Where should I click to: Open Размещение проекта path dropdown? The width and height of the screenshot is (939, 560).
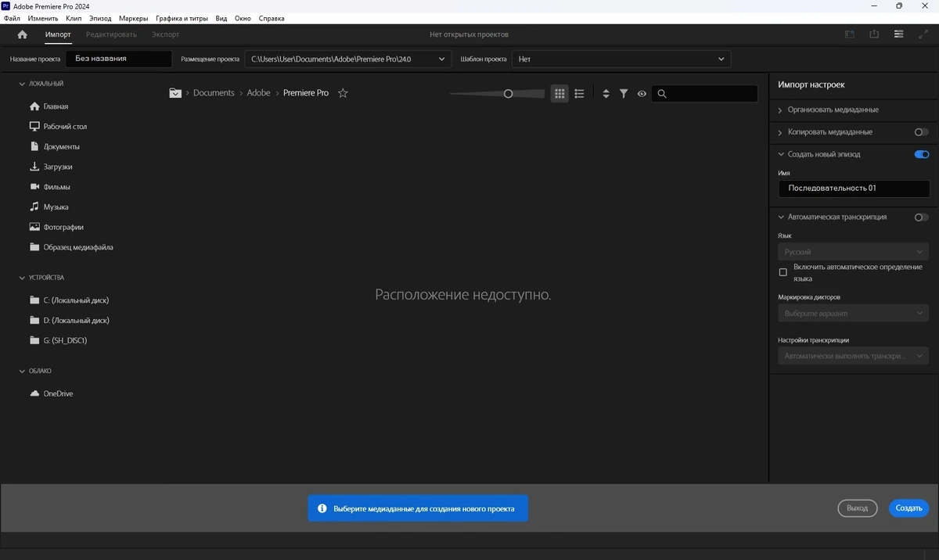[x=348, y=59]
